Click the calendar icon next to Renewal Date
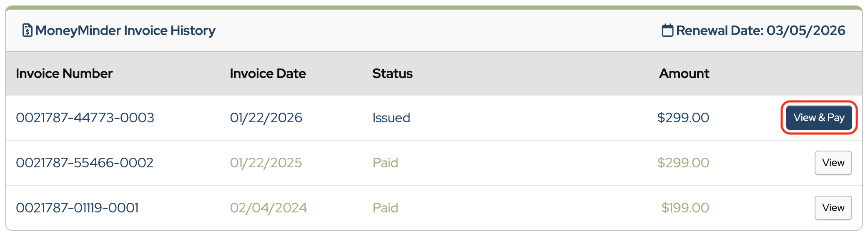This screenshot has width=868, height=237. [667, 30]
